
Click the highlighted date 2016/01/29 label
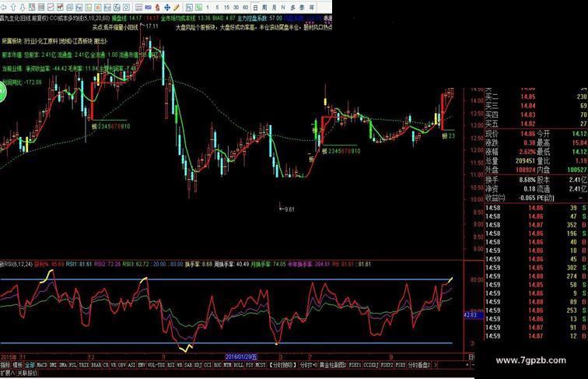[x=241, y=356]
